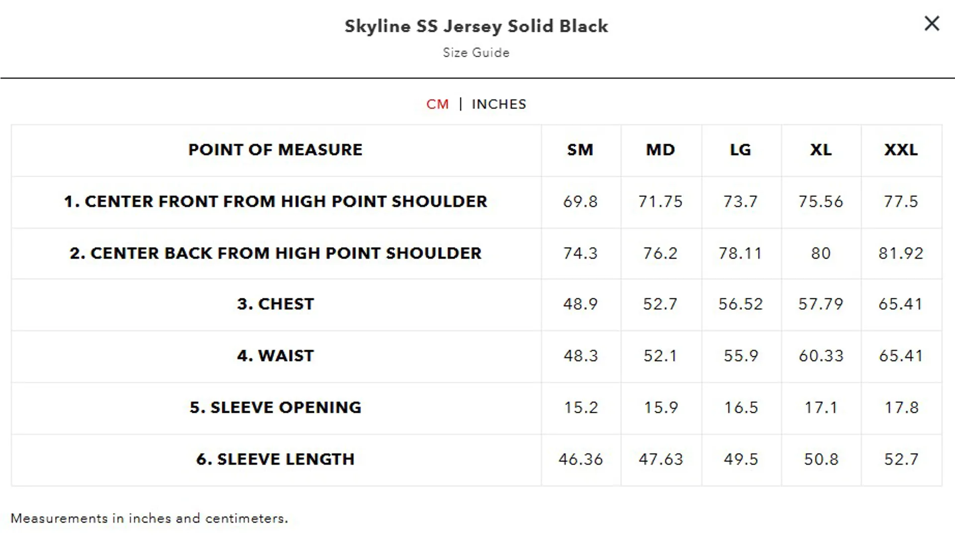Click the Skyline SS Jersey Solid Black title

477,26
